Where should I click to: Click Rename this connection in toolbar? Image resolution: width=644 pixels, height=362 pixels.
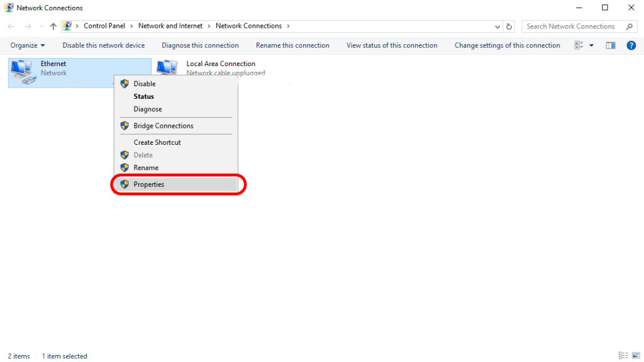(x=292, y=45)
